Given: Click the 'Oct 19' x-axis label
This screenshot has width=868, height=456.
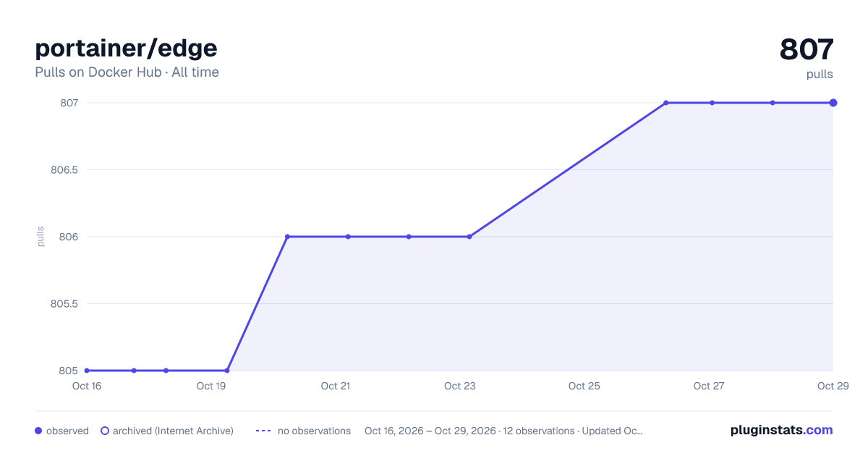Looking at the screenshot, I should (211, 386).
